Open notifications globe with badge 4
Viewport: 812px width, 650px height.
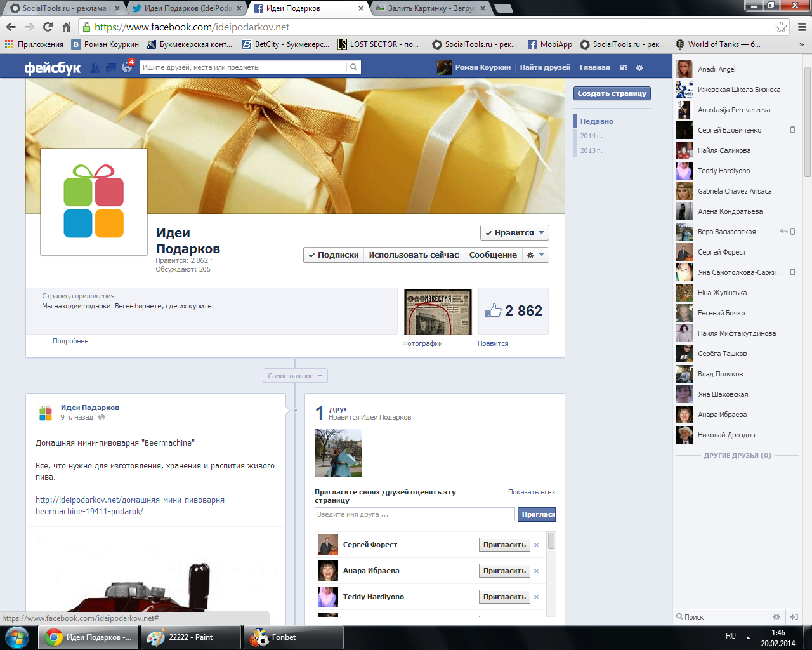[128, 67]
